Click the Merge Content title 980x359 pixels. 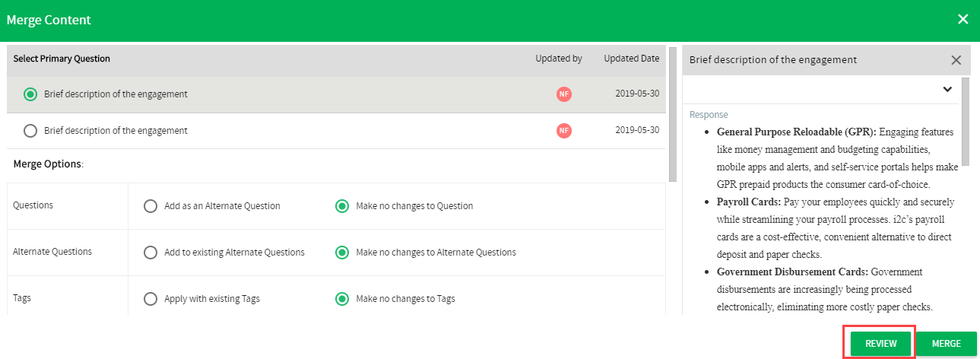49,20
